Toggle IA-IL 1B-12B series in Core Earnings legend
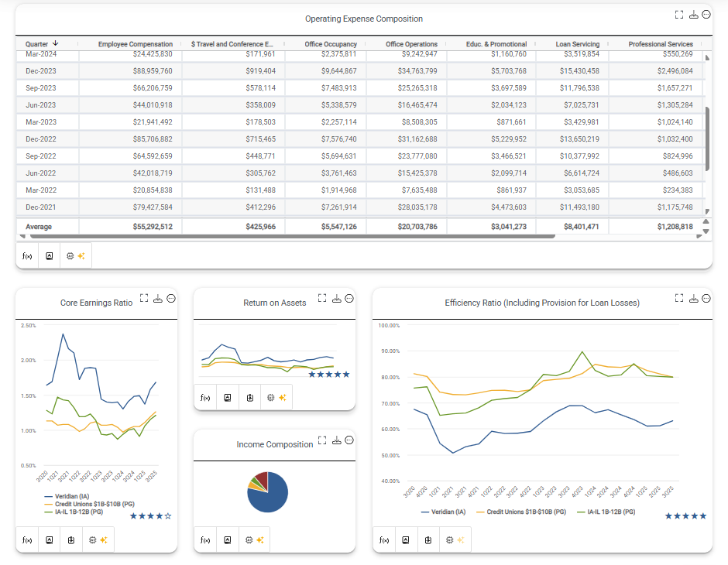Viewport: 728px width, 565px height. 74,512
